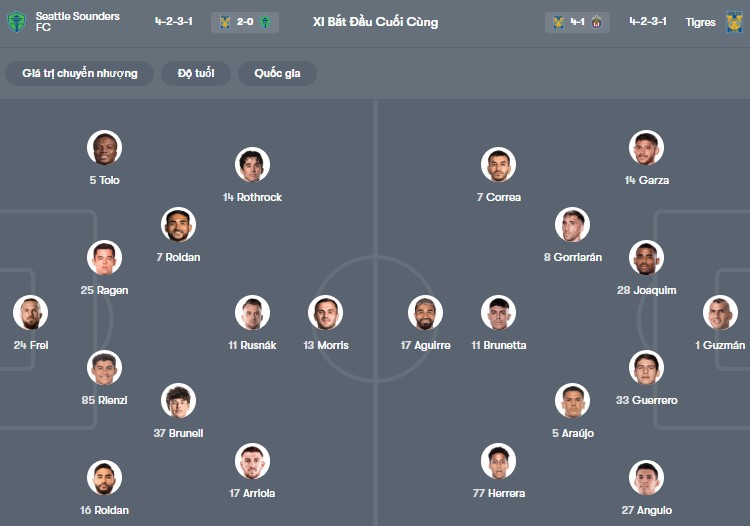Open Brunetta's player portrait
This screenshot has width=750, height=526.
pos(499,313)
